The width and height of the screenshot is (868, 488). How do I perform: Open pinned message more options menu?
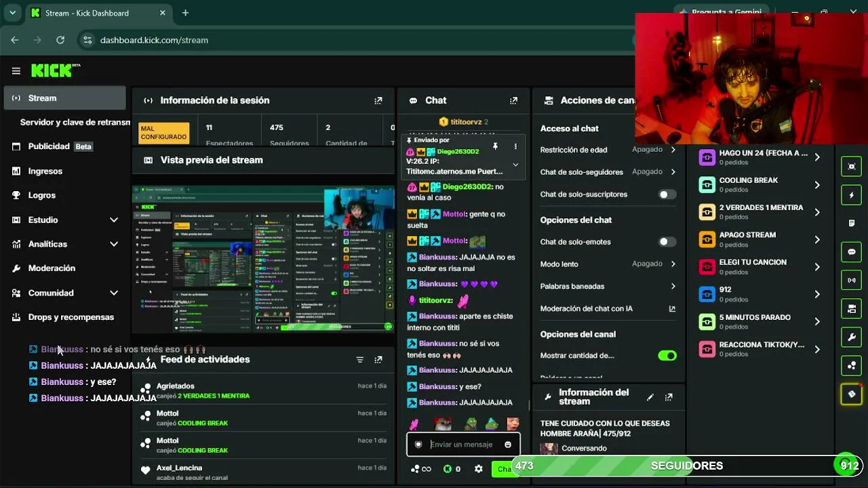pos(515,146)
